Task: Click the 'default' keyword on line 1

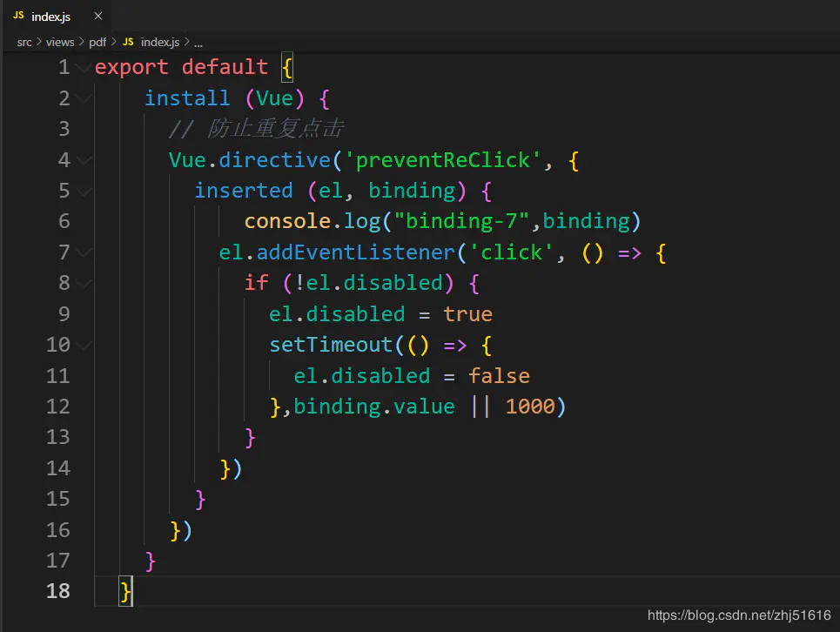Action: click(225, 68)
